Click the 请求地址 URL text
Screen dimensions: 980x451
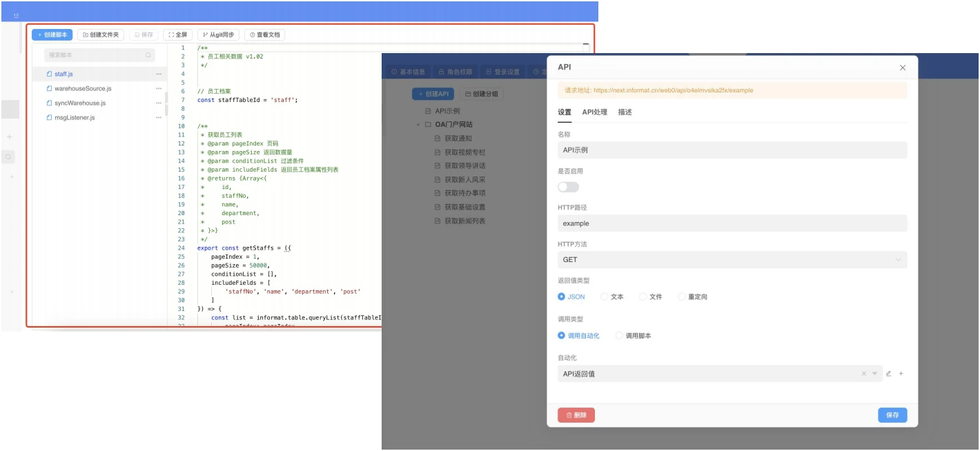point(659,90)
